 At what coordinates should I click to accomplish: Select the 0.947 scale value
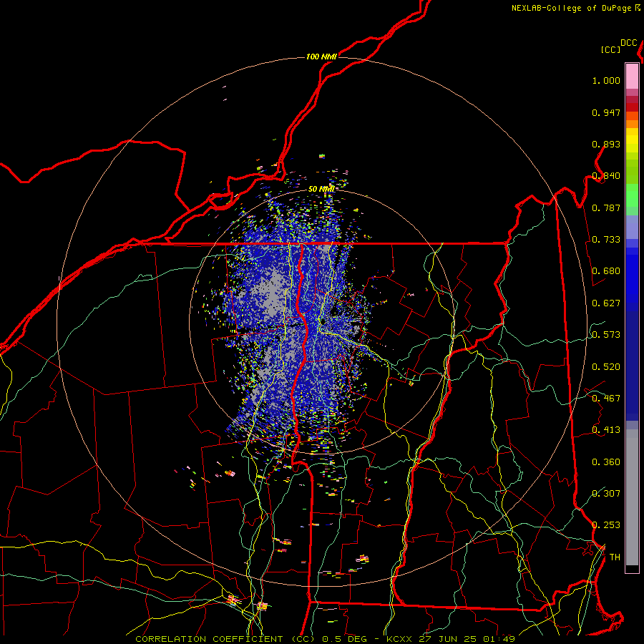(606, 112)
